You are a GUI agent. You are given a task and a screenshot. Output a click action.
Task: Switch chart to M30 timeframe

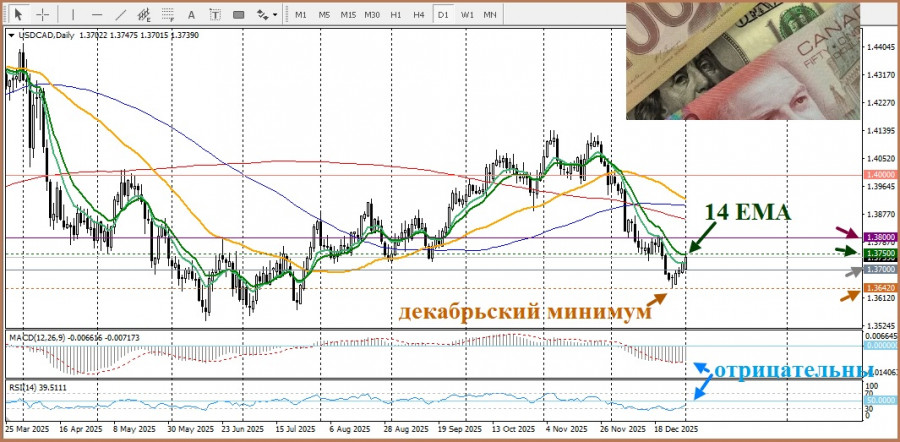(x=372, y=15)
